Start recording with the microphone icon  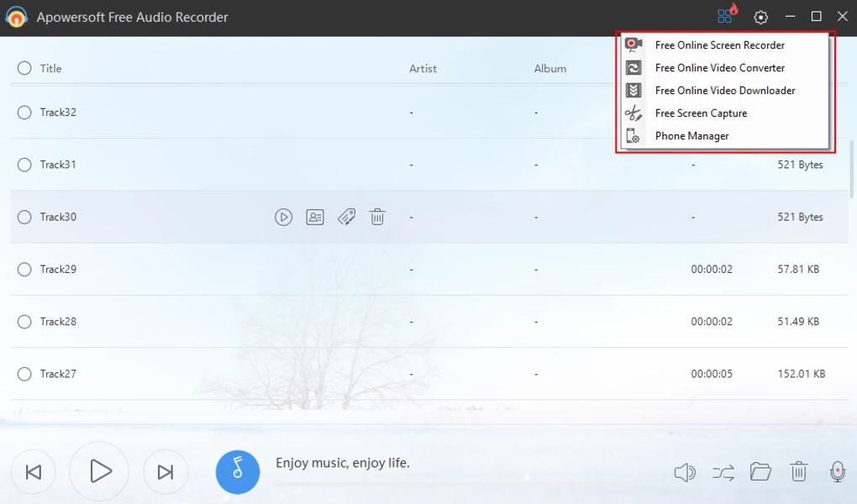[837, 472]
